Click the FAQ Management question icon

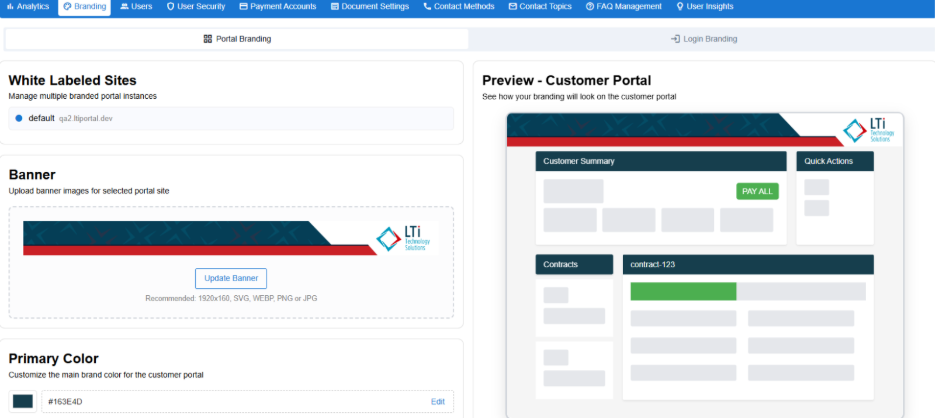point(590,7)
